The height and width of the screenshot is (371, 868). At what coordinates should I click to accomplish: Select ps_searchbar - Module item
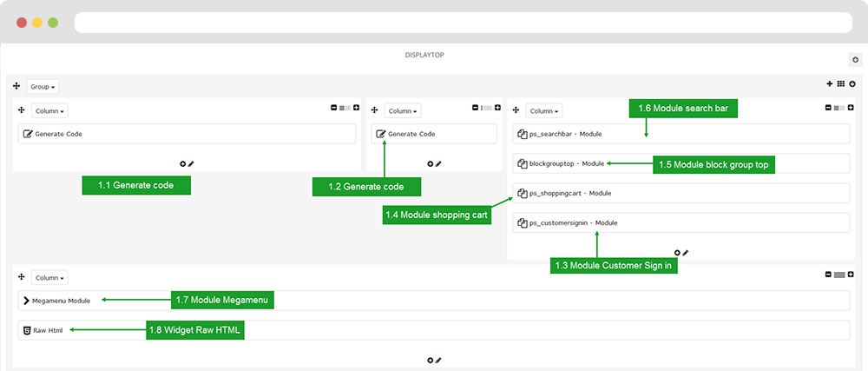tap(681, 134)
